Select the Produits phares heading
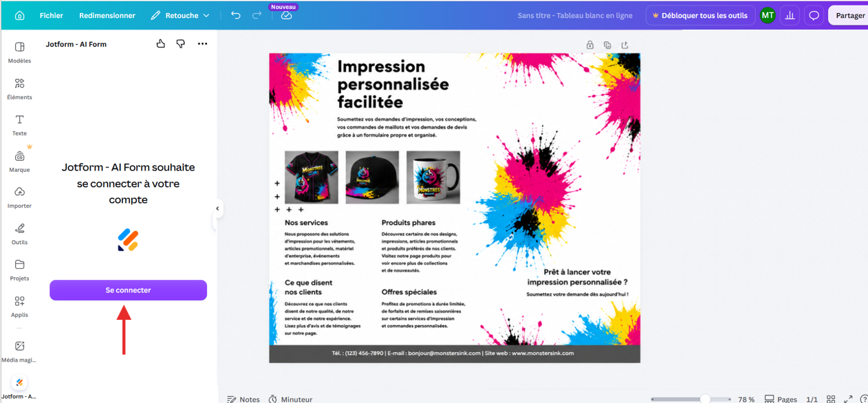This screenshot has width=868, height=403. 409,223
